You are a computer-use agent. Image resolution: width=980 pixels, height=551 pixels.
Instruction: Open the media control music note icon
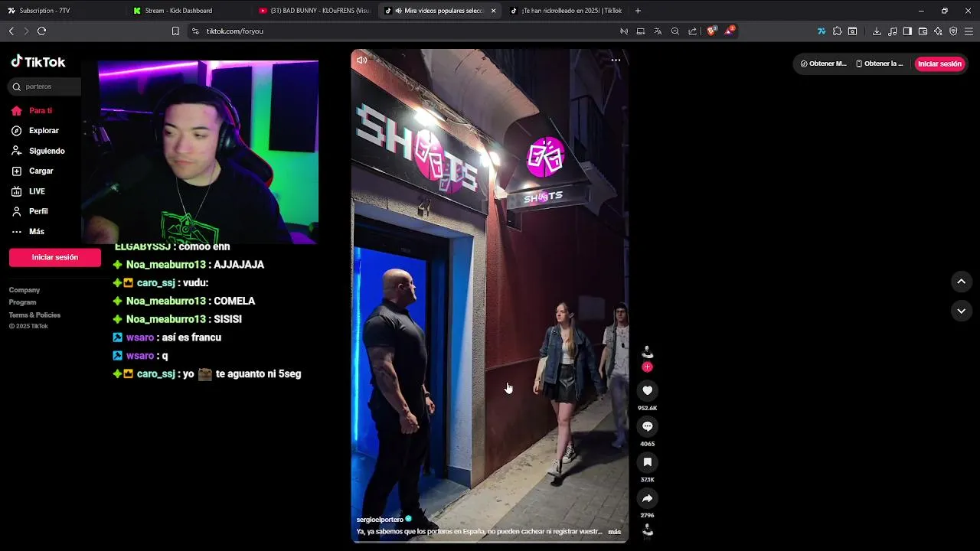pyautogui.click(x=893, y=31)
